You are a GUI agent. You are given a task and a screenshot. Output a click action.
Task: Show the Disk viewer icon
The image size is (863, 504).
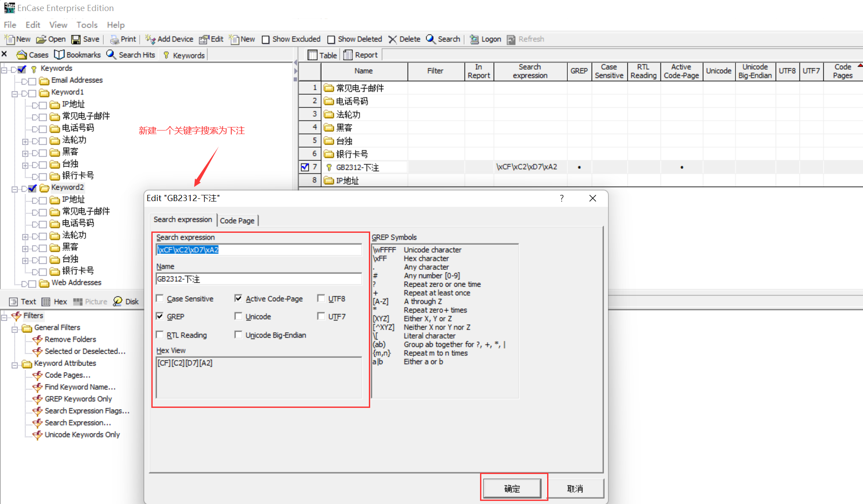(x=117, y=302)
